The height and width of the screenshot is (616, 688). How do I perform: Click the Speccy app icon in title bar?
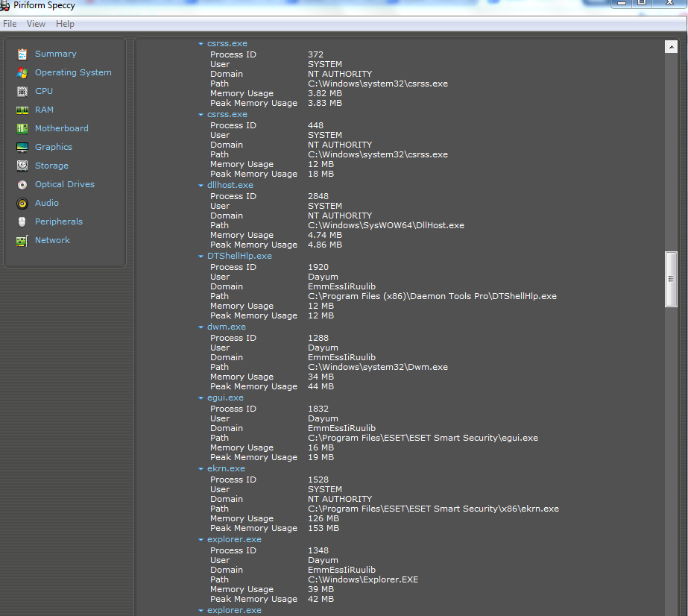[x=4, y=6]
